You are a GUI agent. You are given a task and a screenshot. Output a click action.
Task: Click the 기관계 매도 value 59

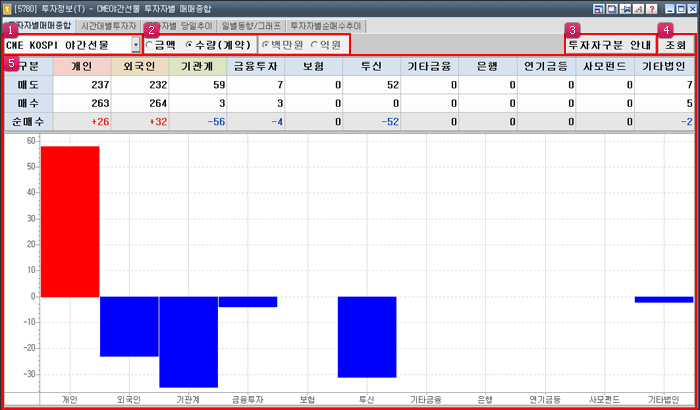pyautogui.click(x=219, y=85)
